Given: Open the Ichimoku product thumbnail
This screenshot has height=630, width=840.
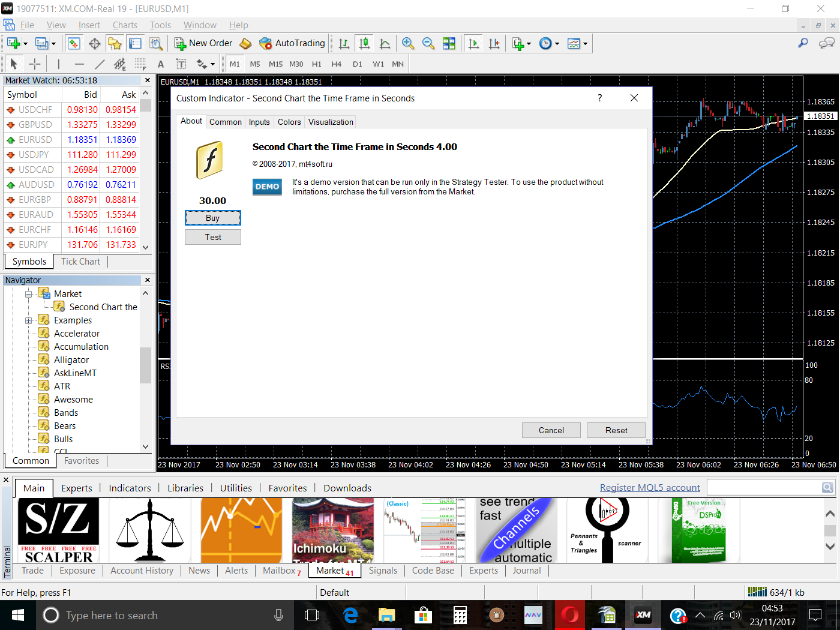Looking at the screenshot, I should tap(333, 530).
